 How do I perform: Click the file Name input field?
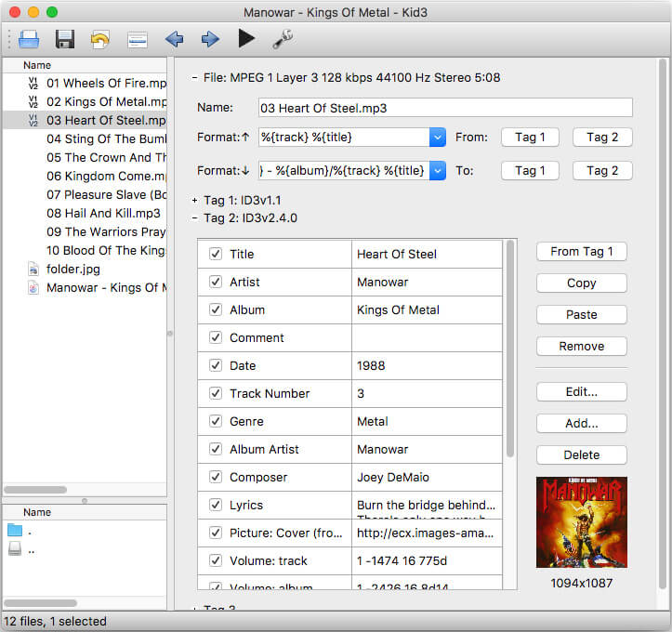(x=445, y=108)
